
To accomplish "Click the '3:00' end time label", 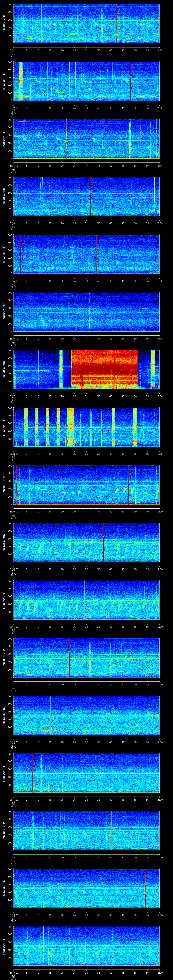I will [160, 108].
